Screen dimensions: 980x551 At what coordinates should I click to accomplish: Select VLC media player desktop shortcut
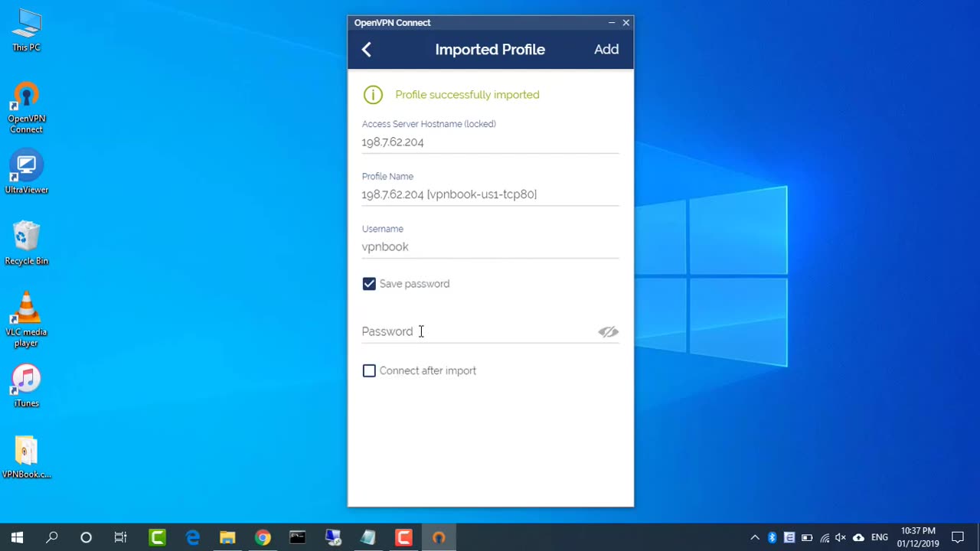[26, 320]
